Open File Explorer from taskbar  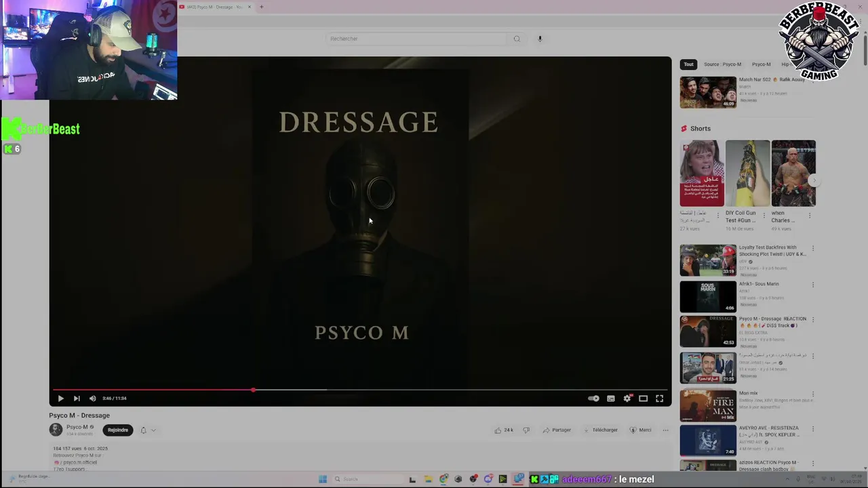[x=428, y=479]
